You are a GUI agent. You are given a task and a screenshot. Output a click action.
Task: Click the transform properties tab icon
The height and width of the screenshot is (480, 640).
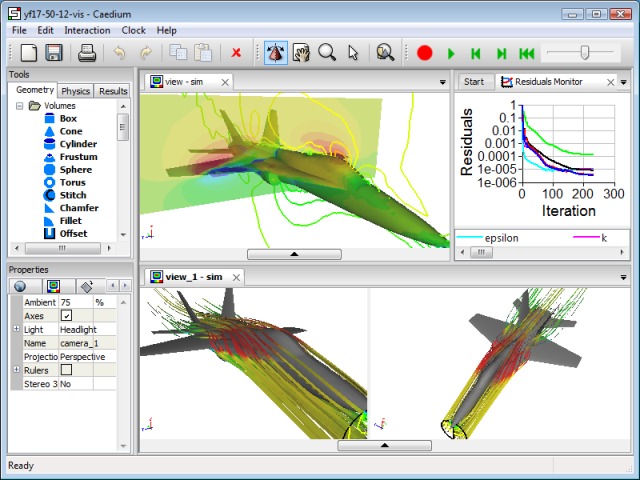coord(87,286)
